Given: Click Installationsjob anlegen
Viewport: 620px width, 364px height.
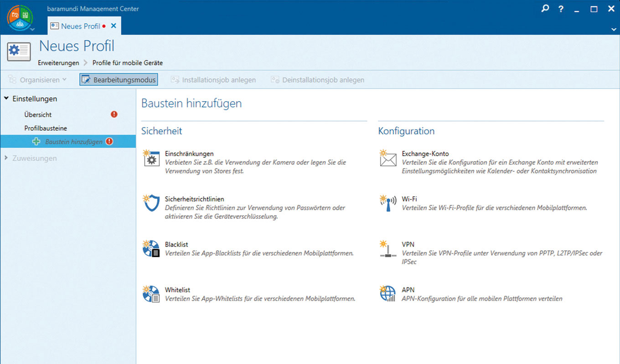Looking at the screenshot, I should 213,80.
